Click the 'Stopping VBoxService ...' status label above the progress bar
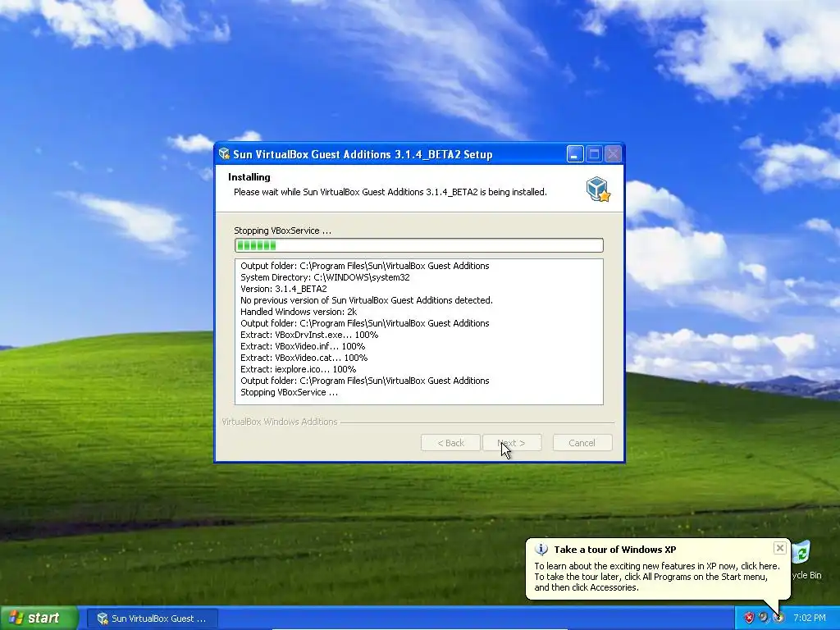The width and height of the screenshot is (840, 630). point(282,231)
